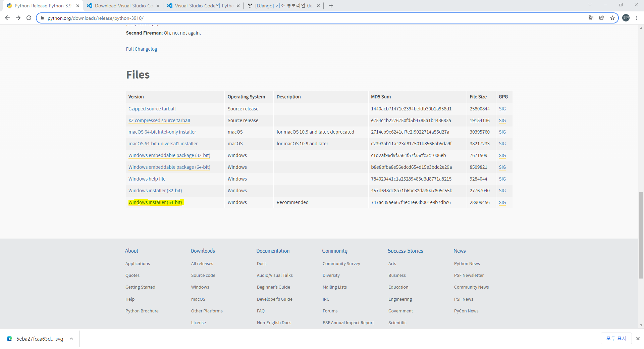Image resolution: width=644 pixels, height=349 pixels.
Task: Open the Government success stories link
Action: coord(400,311)
